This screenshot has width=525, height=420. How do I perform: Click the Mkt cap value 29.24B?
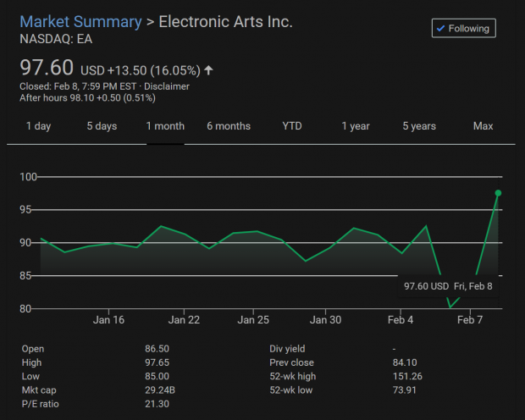[160, 390]
